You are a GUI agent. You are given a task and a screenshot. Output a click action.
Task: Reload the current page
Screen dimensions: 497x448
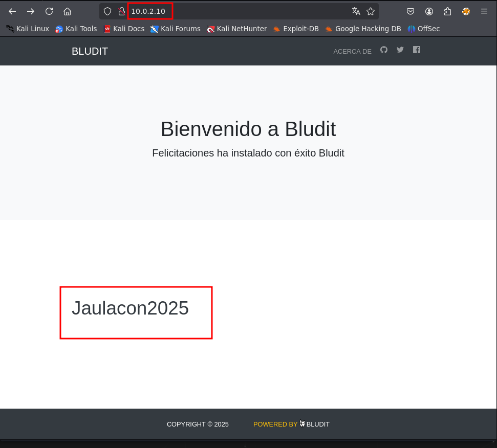coord(49,11)
